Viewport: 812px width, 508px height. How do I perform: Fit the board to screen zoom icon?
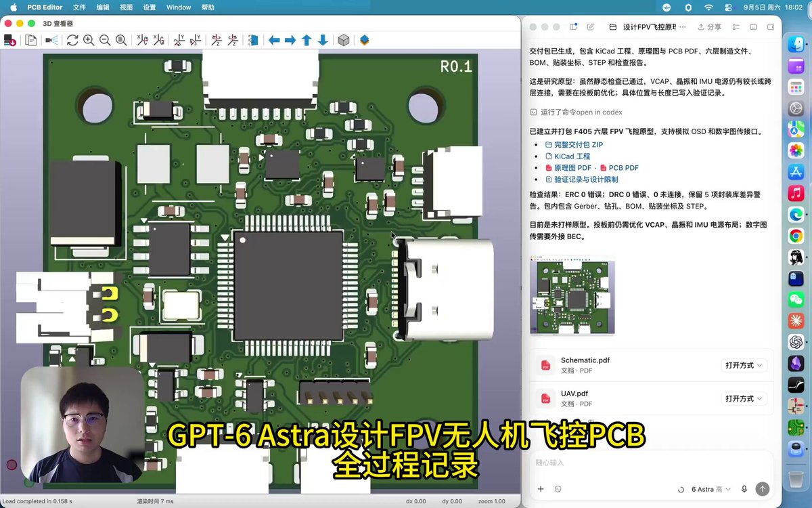pyautogui.click(x=121, y=40)
